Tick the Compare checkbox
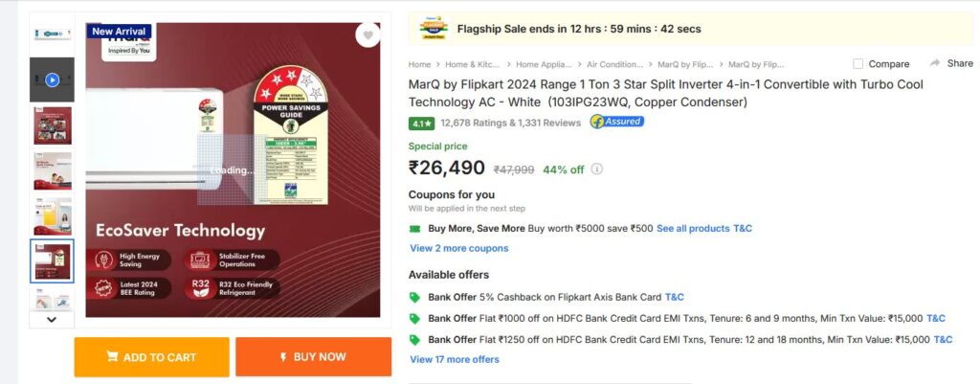Viewport: 980px width, 384px height. point(857,64)
